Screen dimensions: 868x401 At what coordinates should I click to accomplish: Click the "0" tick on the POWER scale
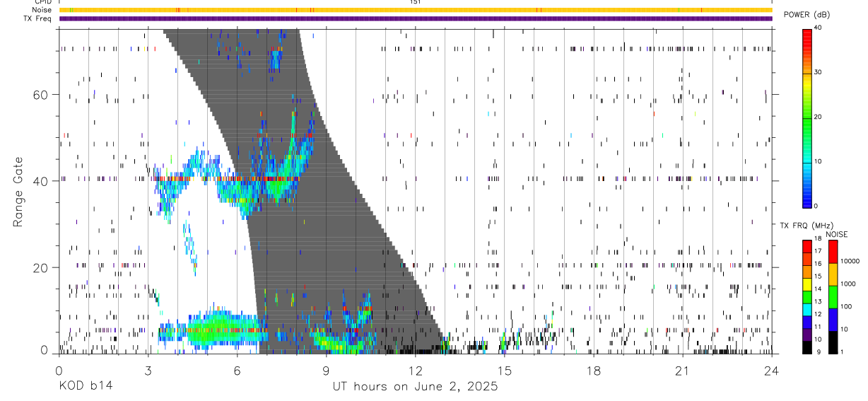tap(817, 206)
